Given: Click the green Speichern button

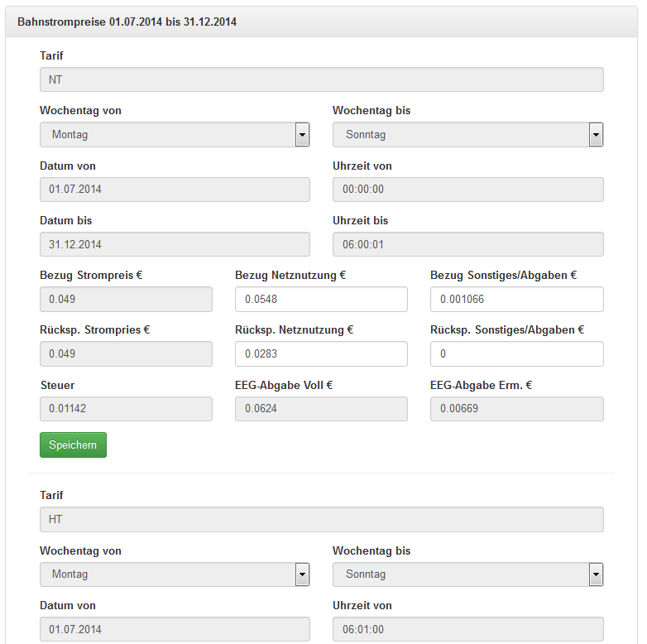Looking at the screenshot, I should point(73,445).
